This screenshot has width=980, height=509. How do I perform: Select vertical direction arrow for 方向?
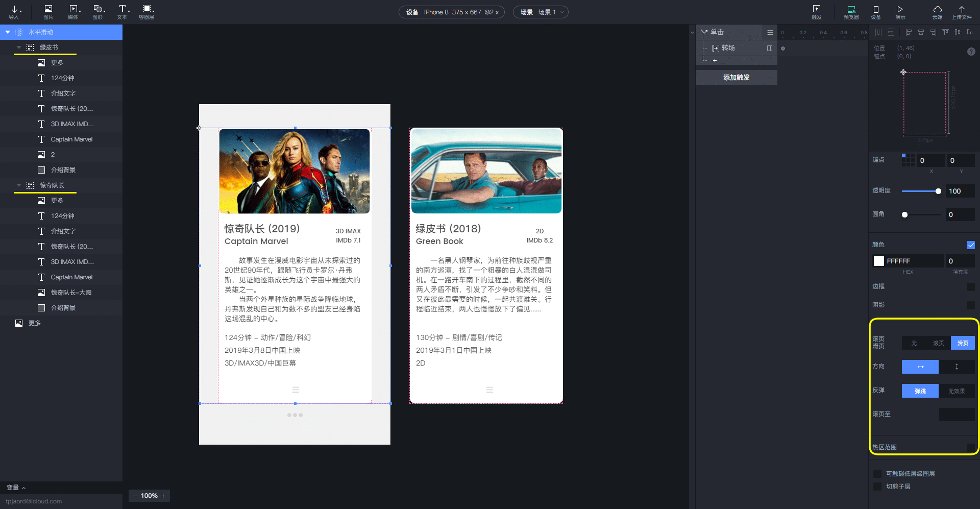coord(957,367)
